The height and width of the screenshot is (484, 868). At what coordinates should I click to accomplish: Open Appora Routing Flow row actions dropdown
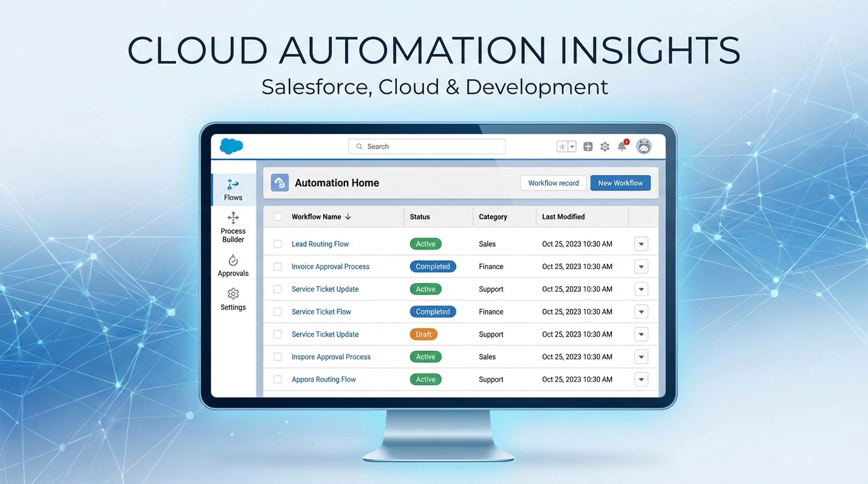coord(641,379)
